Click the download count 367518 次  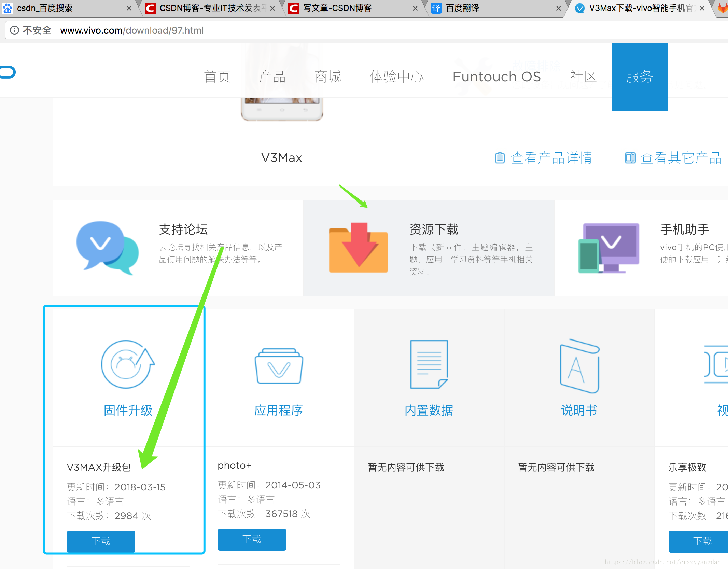(x=288, y=514)
